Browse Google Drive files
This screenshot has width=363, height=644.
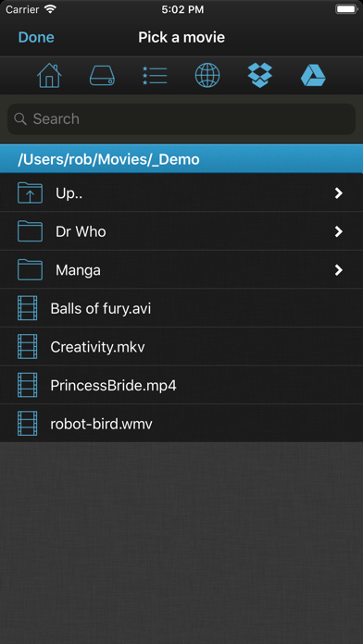tap(313, 76)
